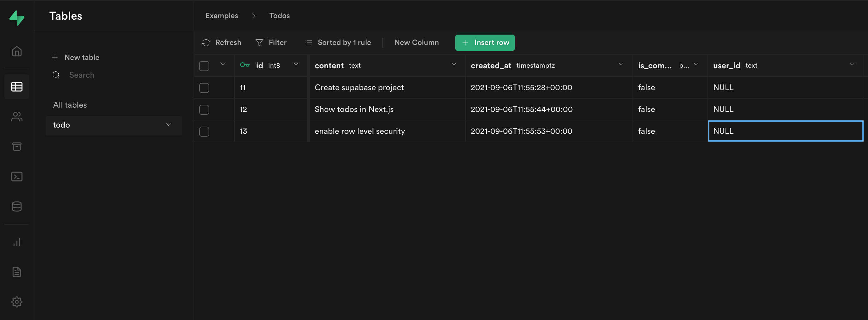868x320 pixels.
Task: Click New Column button
Action: [x=417, y=42]
